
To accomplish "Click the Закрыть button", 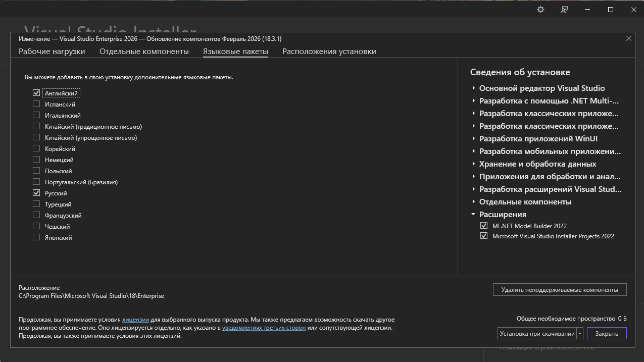I will (606, 333).
